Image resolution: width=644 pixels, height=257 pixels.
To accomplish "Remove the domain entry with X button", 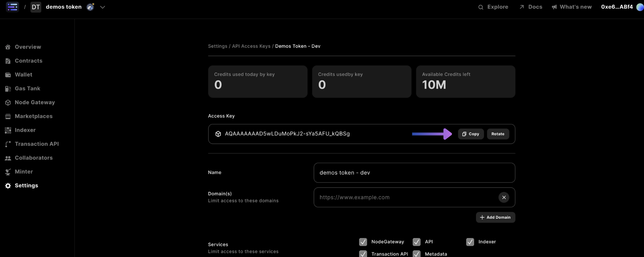I will pos(504,197).
